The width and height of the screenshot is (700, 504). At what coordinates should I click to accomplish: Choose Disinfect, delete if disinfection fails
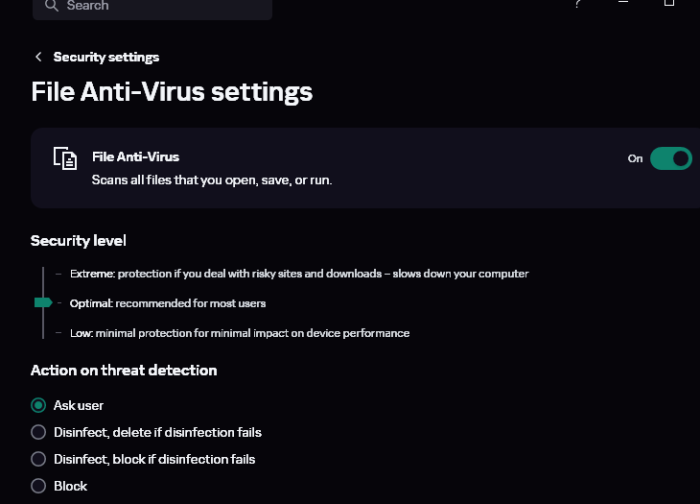[x=39, y=432]
